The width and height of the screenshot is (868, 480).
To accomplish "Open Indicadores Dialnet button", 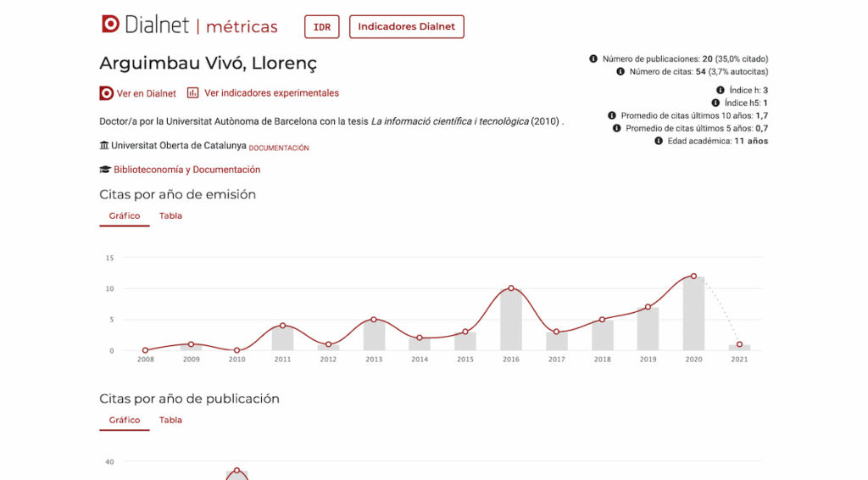I will click(x=406, y=27).
